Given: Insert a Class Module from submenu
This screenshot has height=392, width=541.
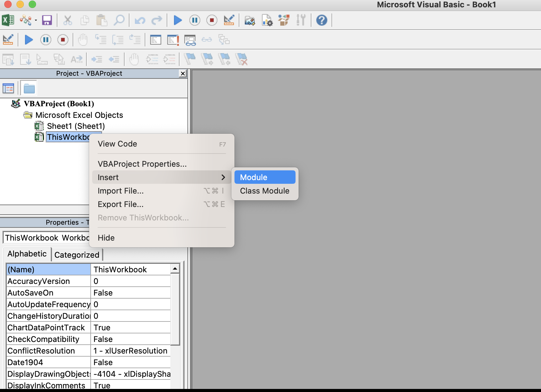Looking at the screenshot, I should (265, 191).
